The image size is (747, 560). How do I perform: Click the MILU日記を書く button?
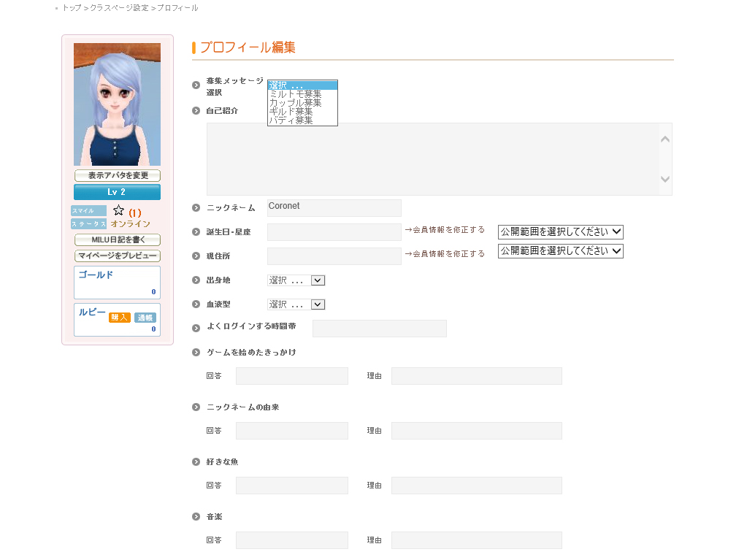click(117, 240)
